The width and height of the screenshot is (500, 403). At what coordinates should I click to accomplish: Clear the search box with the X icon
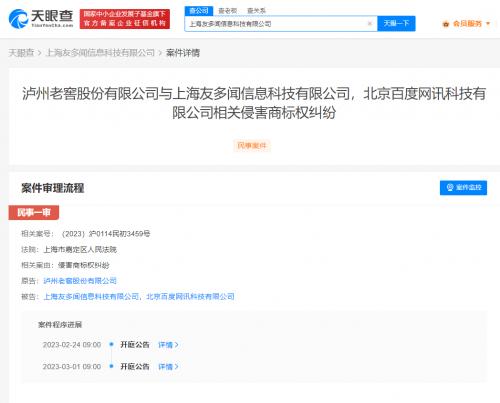click(x=369, y=23)
